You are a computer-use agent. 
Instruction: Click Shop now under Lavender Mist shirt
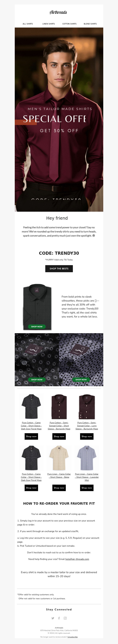pyautogui.click(x=87, y=488)
